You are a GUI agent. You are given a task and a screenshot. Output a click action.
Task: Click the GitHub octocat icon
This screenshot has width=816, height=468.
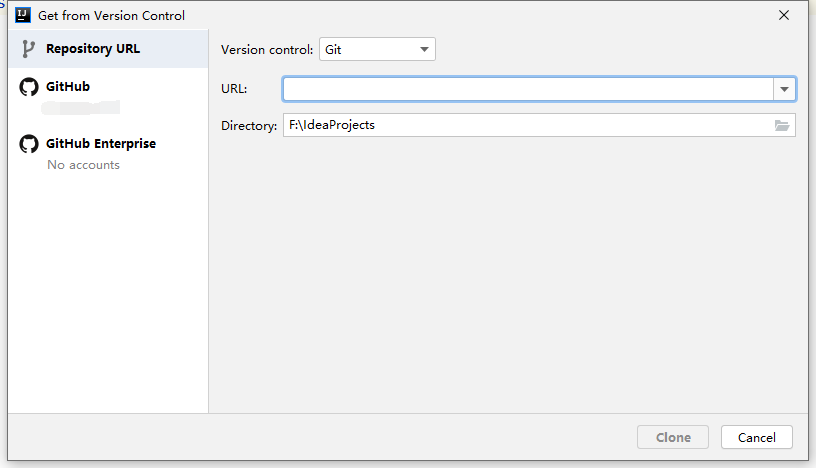(29, 87)
